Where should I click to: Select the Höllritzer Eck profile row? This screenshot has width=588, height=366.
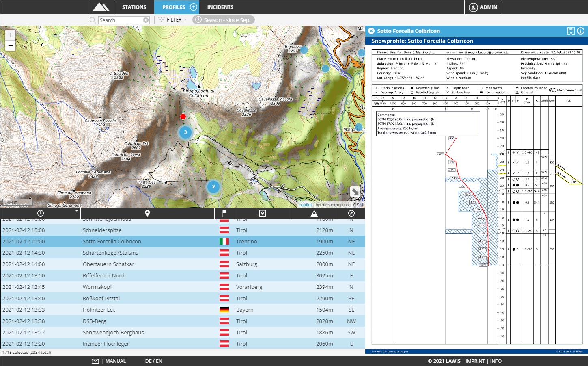(183, 310)
